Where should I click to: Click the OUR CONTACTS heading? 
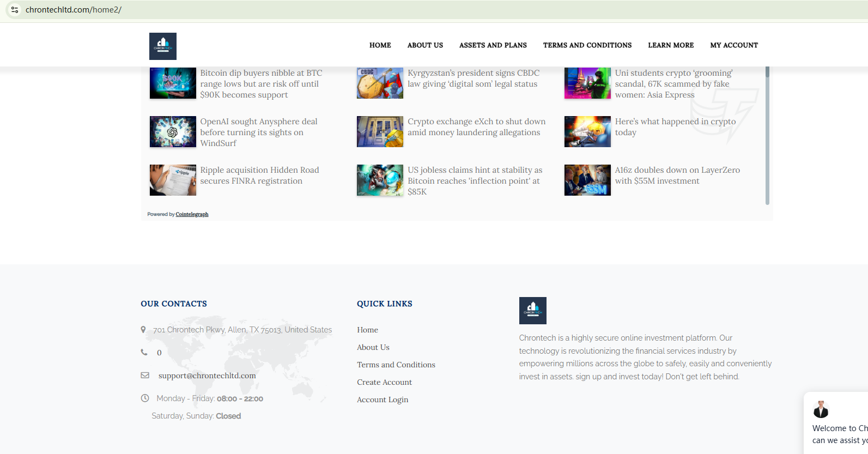[174, 304]
